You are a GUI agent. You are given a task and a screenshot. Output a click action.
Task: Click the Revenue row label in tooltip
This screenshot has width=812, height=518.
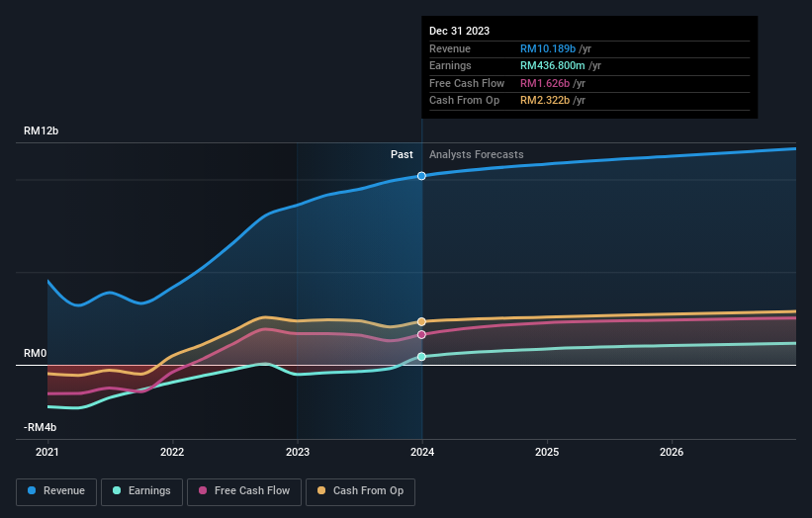pyautogui.click(x=450, y=48)
